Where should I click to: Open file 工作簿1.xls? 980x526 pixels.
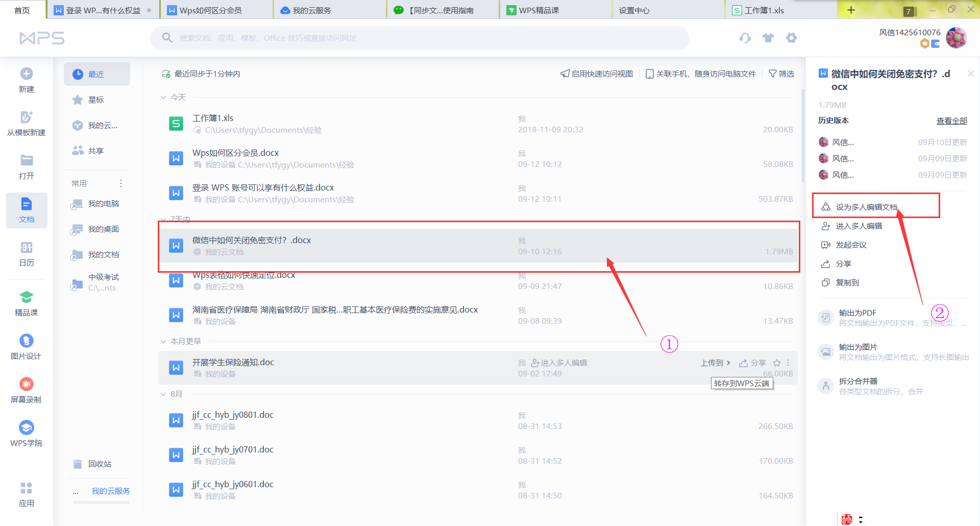[478, 124]
